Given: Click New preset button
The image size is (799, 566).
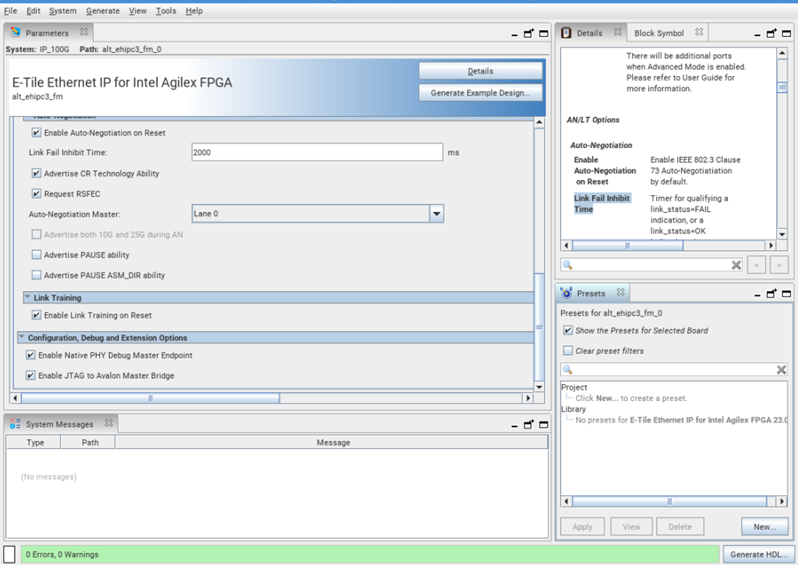Looking at the screenshot, I should 764,526.
